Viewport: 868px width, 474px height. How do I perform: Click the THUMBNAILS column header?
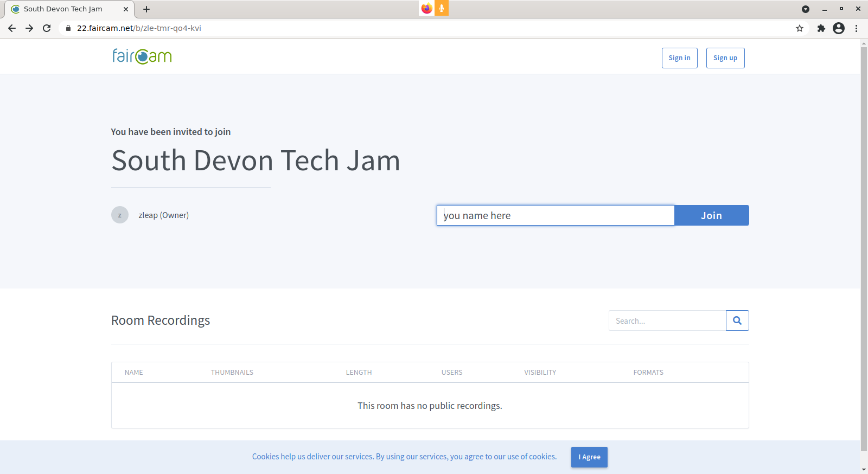tap(232, 373)
